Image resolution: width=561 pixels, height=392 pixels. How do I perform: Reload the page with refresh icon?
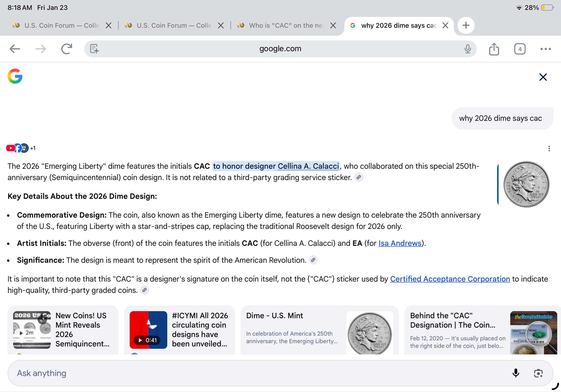tap(66, 49)
